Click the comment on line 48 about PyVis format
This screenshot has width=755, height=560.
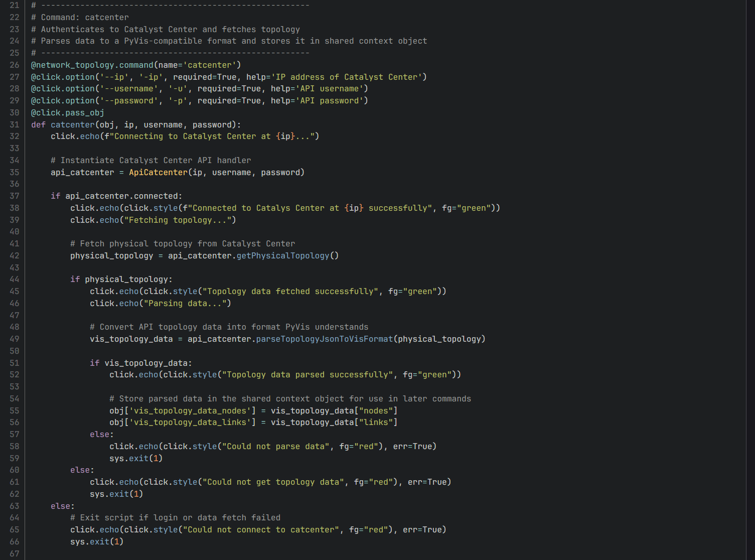[229, 327]
